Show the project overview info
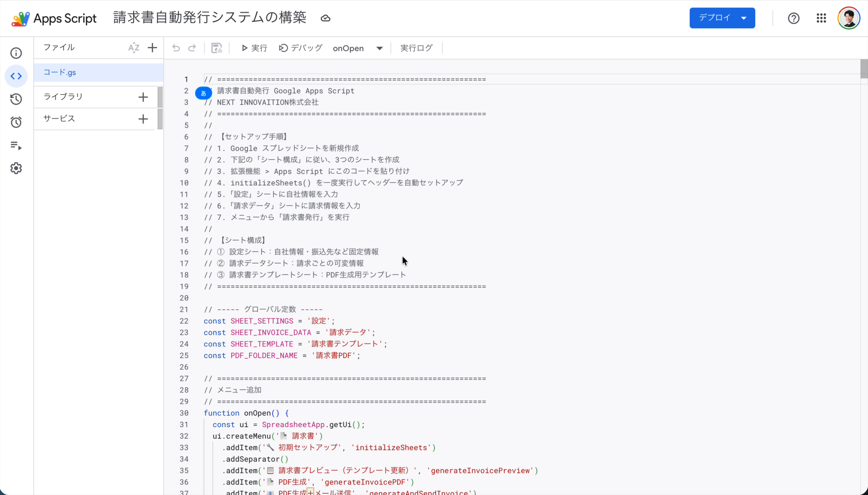The image size is (868, 495). (x=16, y=53)
